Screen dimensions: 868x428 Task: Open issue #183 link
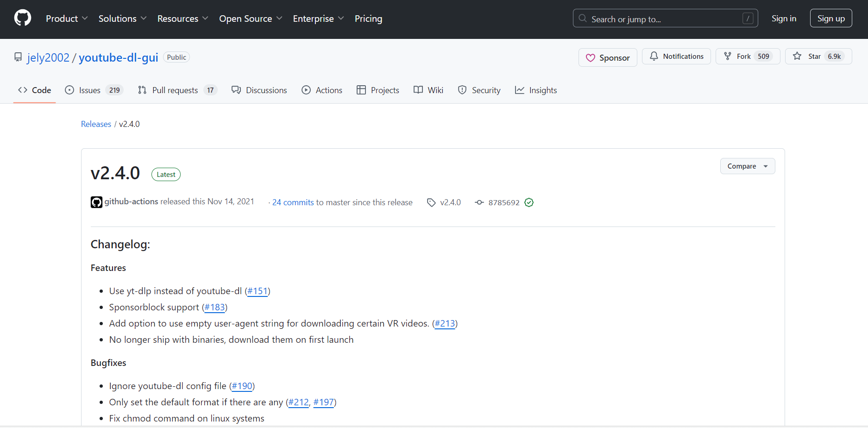click(x=215, y=307)
